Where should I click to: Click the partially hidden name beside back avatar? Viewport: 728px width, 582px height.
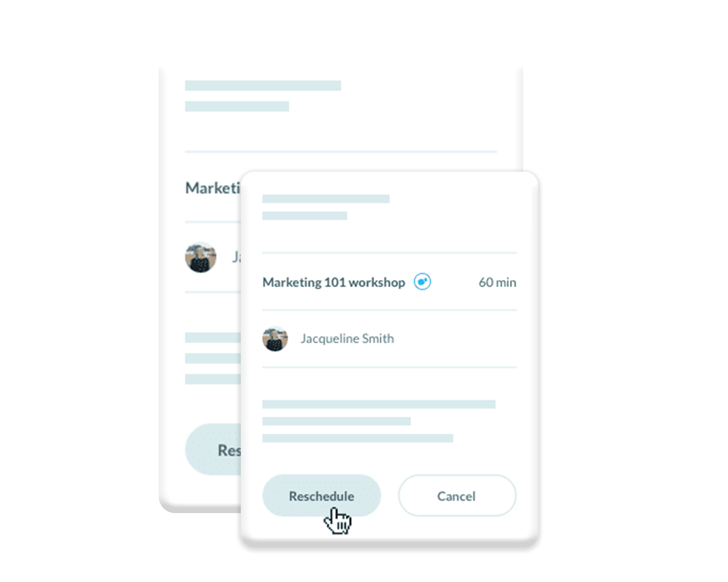click(x=236, y=257)
